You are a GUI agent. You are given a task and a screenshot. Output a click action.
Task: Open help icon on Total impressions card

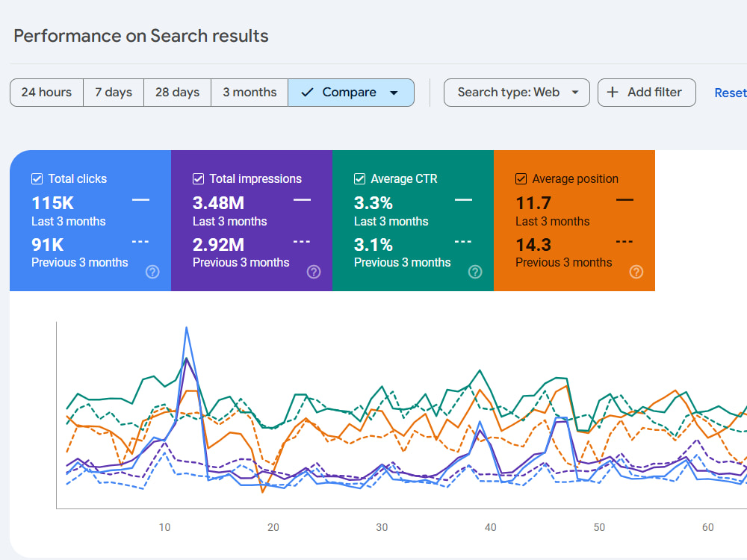click(x=314, y=272)
